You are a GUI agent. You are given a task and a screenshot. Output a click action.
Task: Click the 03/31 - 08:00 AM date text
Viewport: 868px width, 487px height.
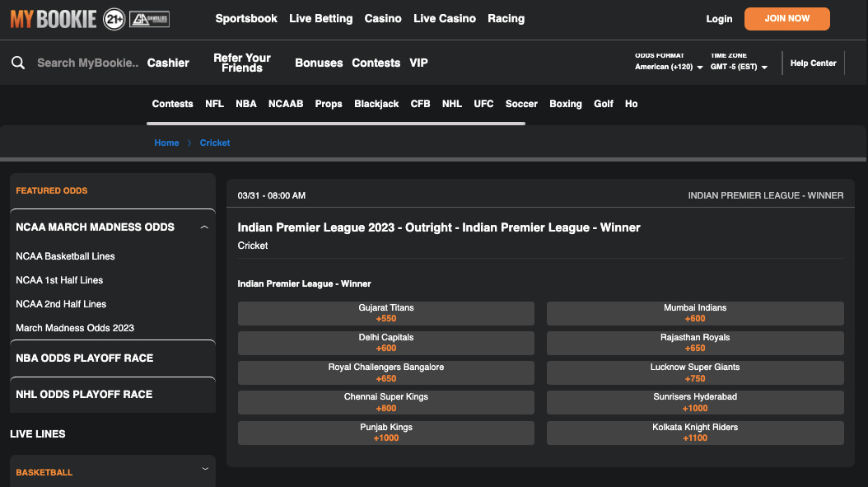[x=271, y=195]
